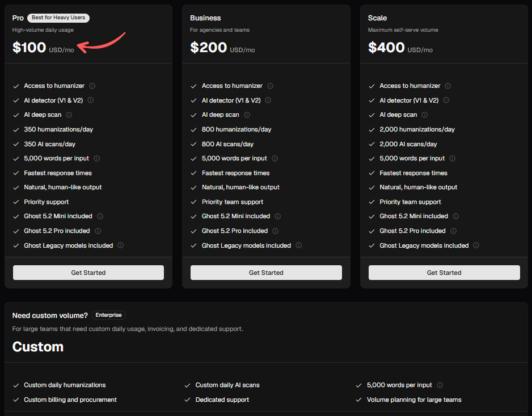Click info icon beside Business AI detector (V1 & V2)
The width and height of the screenshot is (532, 416).
[x=268, y=100]
